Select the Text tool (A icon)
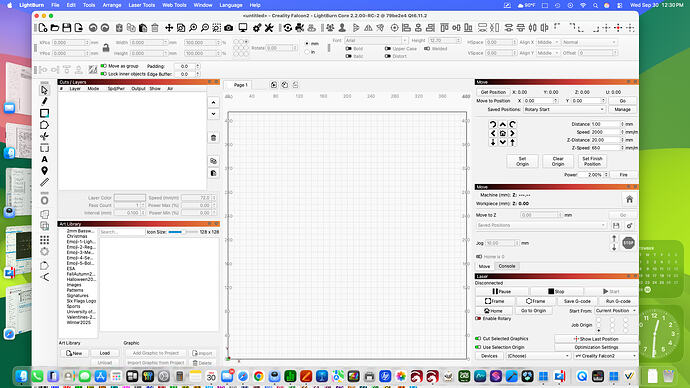 click(44, 159)
